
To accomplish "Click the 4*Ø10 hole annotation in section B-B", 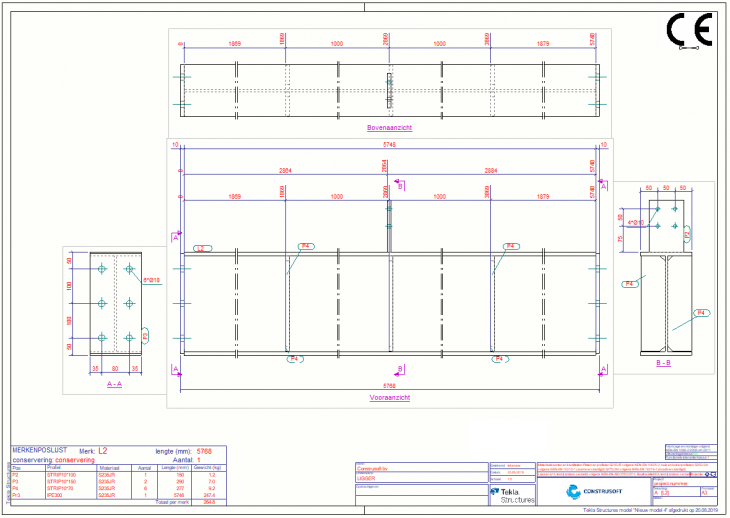I will [634, 223].
